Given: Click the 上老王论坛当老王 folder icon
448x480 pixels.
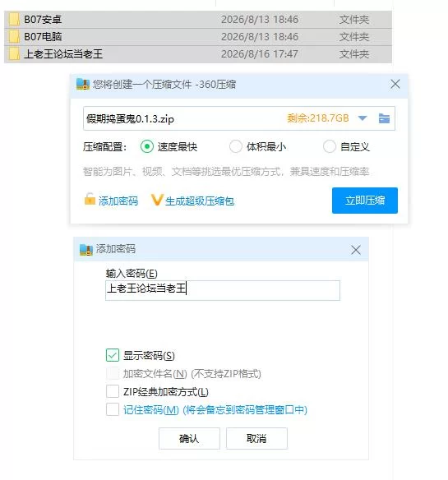Looking at the screenshot, I should [x=14, y=54].
